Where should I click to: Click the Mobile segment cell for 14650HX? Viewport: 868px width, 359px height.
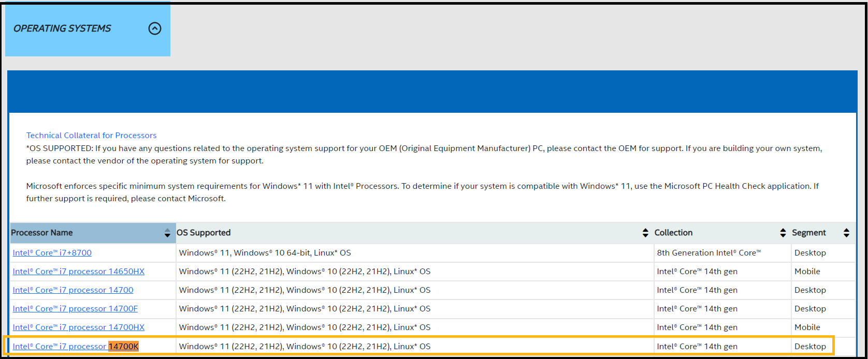click(807, 272)
